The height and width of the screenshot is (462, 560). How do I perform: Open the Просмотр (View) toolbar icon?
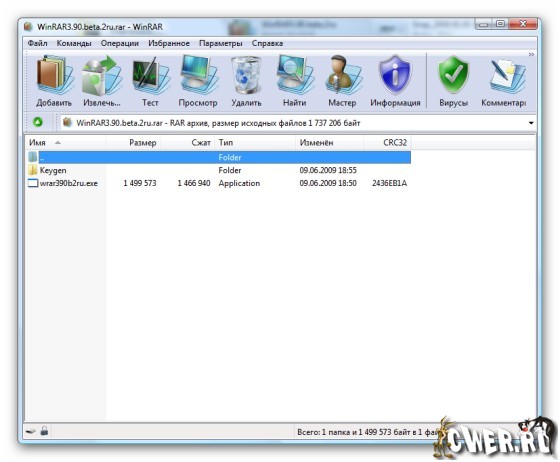click(x=198, y=75)
